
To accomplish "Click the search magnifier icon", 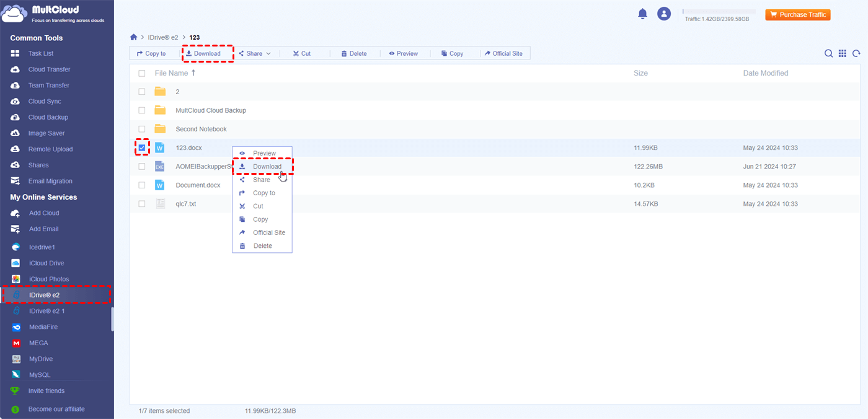I will [828, 54].
